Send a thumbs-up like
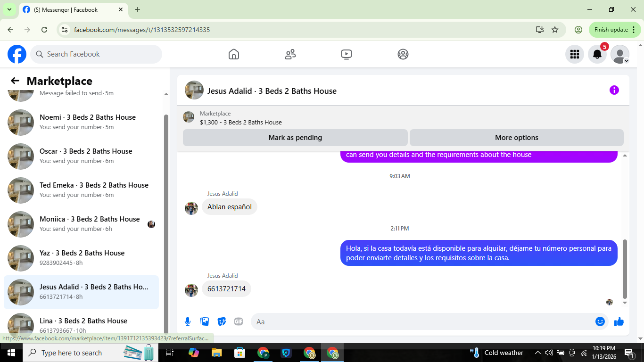644x362 pixels. (x=619, y=321)
